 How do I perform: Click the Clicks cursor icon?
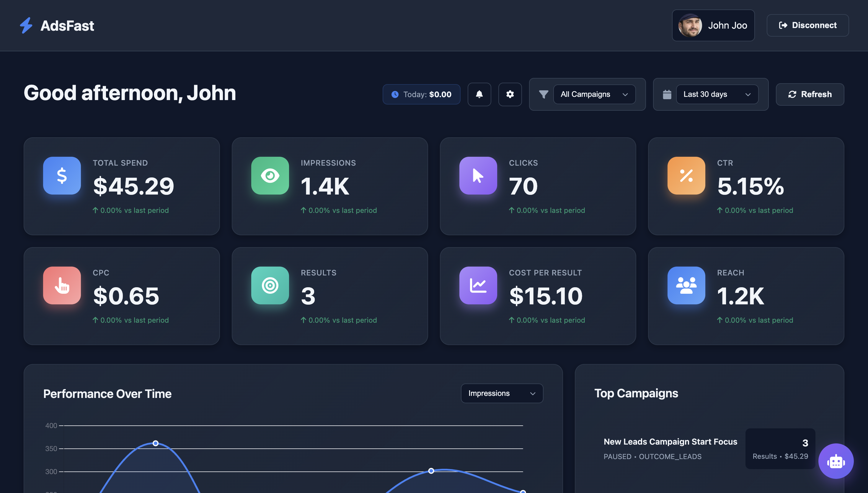pos(478,175)
